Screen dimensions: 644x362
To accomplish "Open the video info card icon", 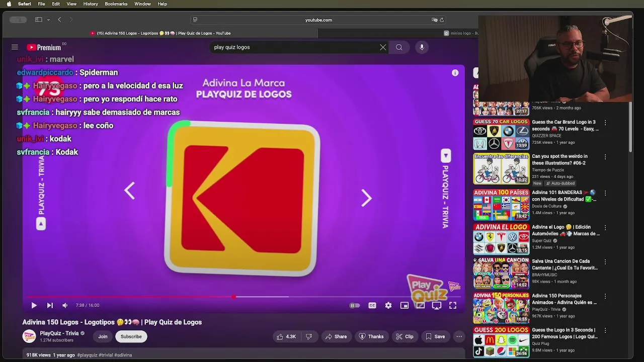I will [x=455, y=73].
